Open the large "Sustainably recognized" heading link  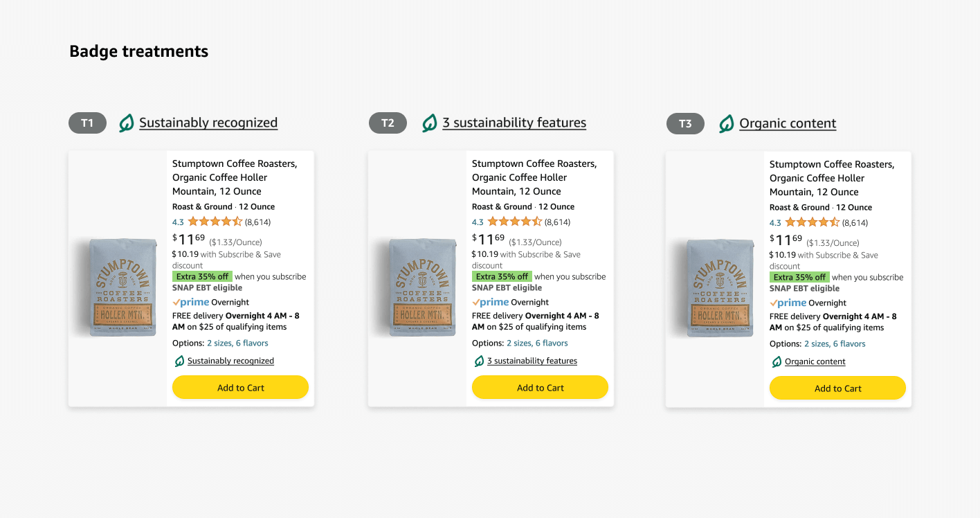(208, 123)
